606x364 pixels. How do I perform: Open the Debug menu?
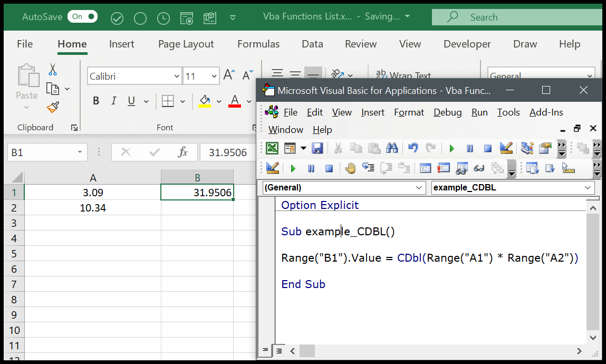click(x=447, y=112)
